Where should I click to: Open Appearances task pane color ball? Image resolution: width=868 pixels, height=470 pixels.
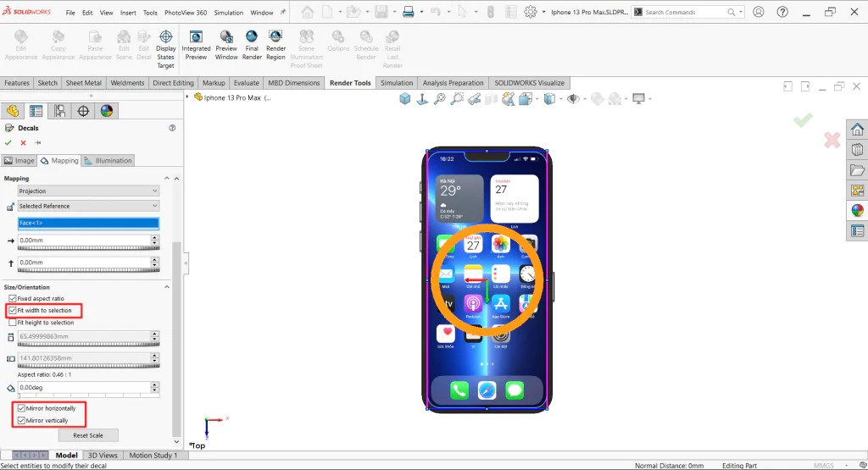[857, 210]
